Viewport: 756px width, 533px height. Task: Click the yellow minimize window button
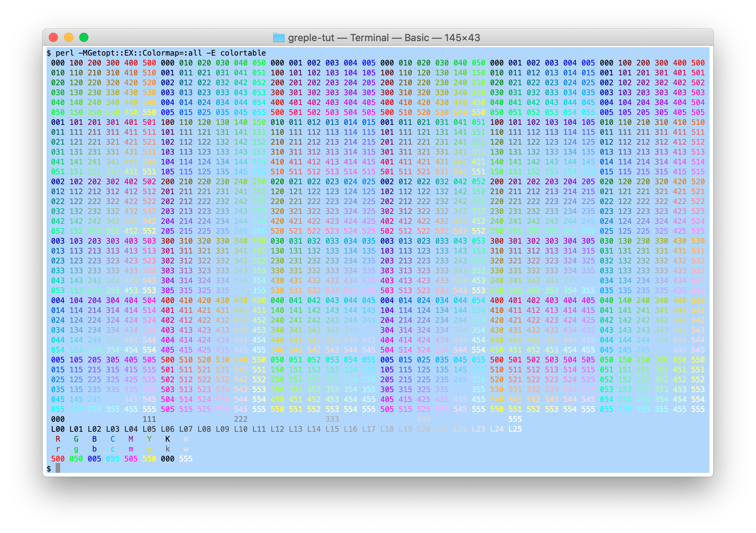pos(69,37)
